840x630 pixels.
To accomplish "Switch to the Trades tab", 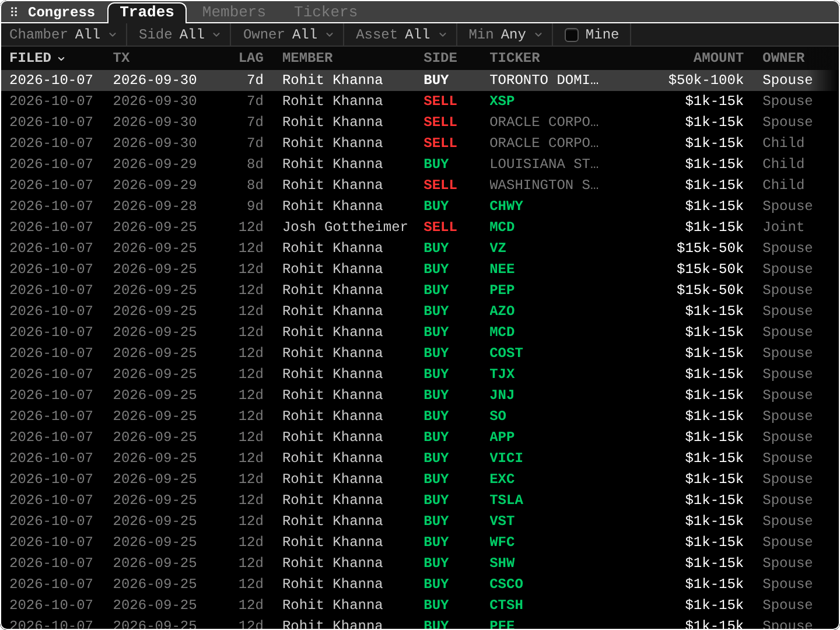I will click(147, 12).
